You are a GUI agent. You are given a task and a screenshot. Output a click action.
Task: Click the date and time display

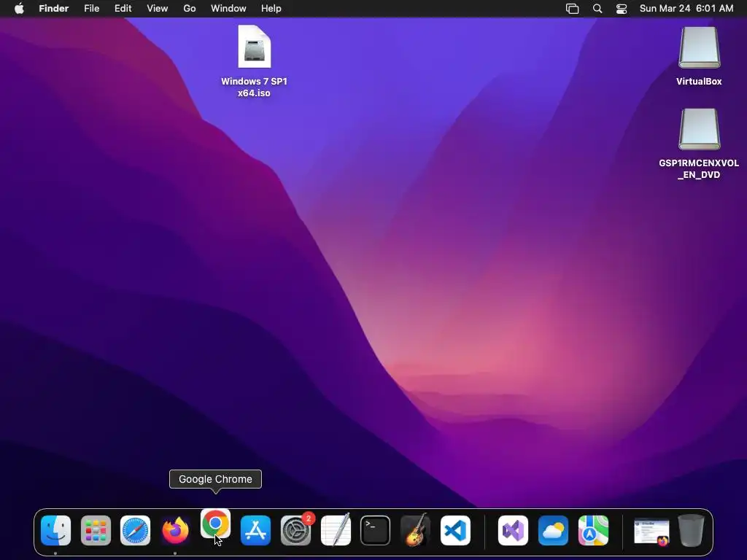coord(686,9)
